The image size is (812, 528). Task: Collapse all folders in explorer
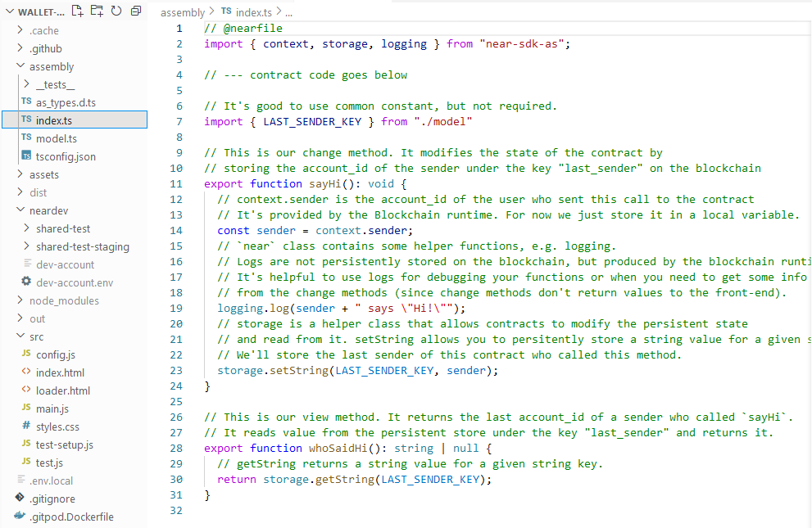[x=135, y=11]
